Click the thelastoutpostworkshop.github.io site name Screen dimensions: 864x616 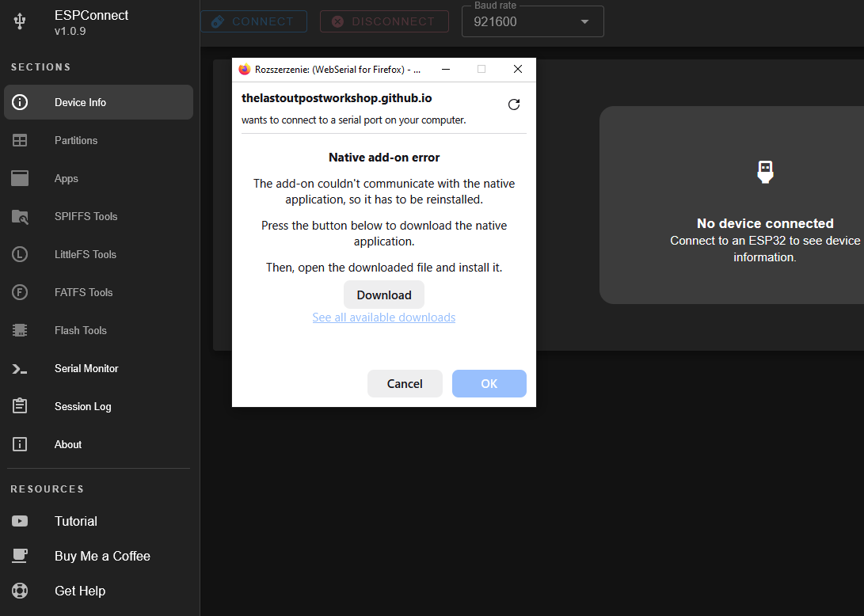click(337, 98)
